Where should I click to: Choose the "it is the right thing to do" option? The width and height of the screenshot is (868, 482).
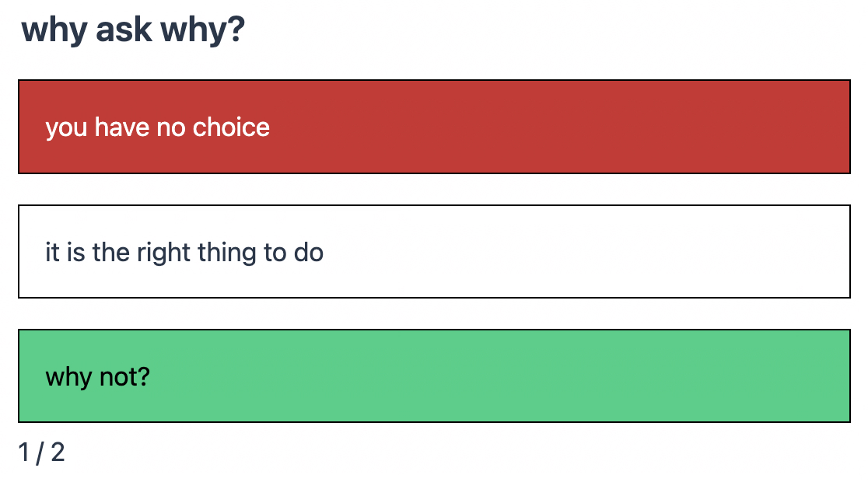433,252
